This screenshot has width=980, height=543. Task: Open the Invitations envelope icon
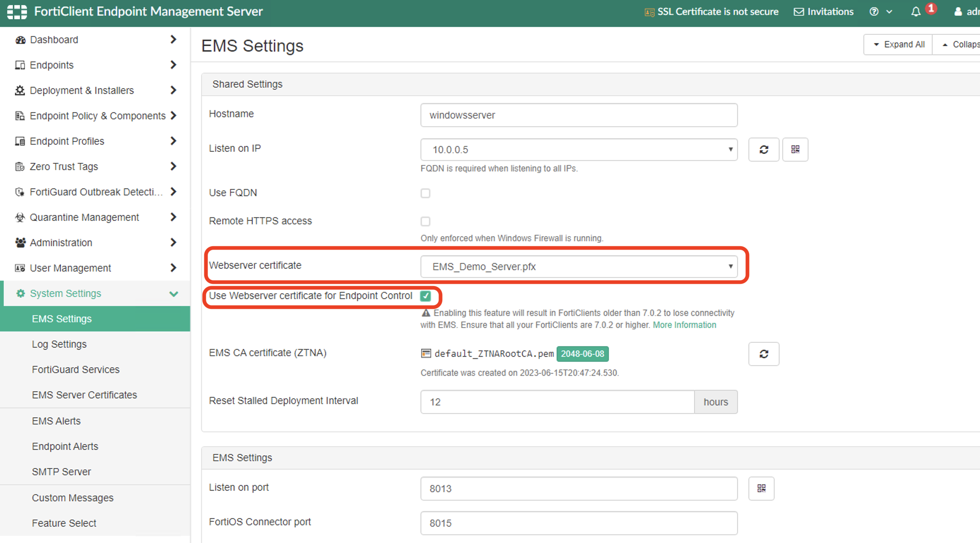point(799,12)
